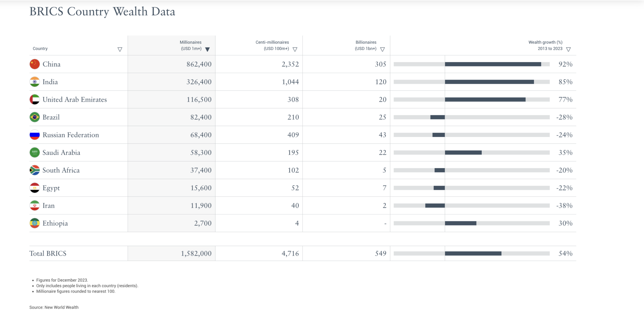Sort table by Country column arrow
644x313 pixels.
tap(120, 49)
